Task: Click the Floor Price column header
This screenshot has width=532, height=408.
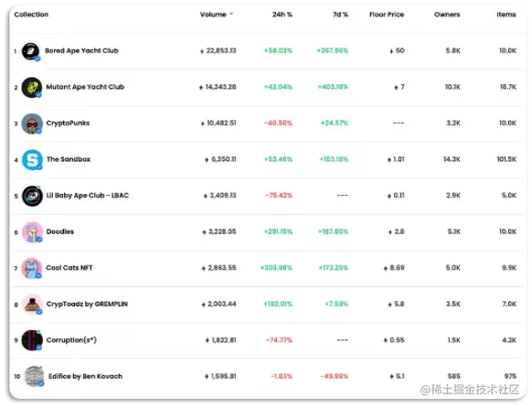Action: (387, 15)
